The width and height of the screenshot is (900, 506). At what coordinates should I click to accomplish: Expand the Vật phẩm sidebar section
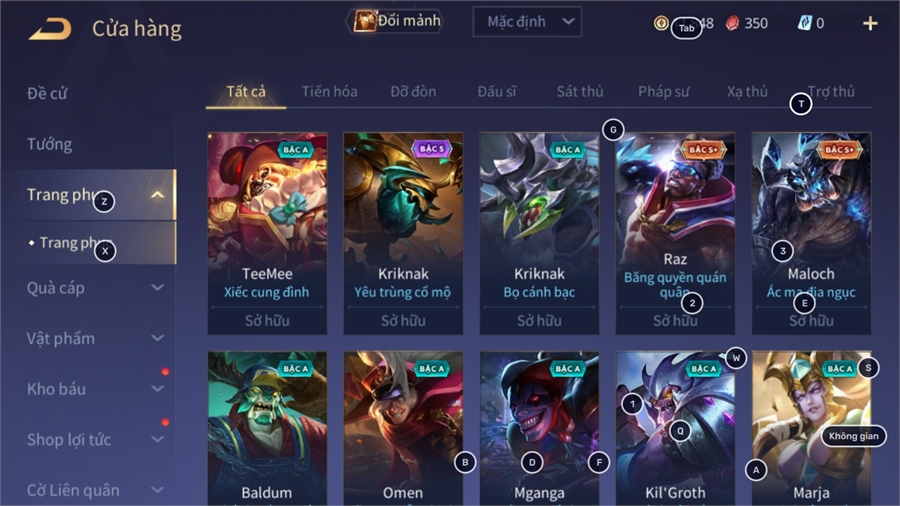[157, 338]
